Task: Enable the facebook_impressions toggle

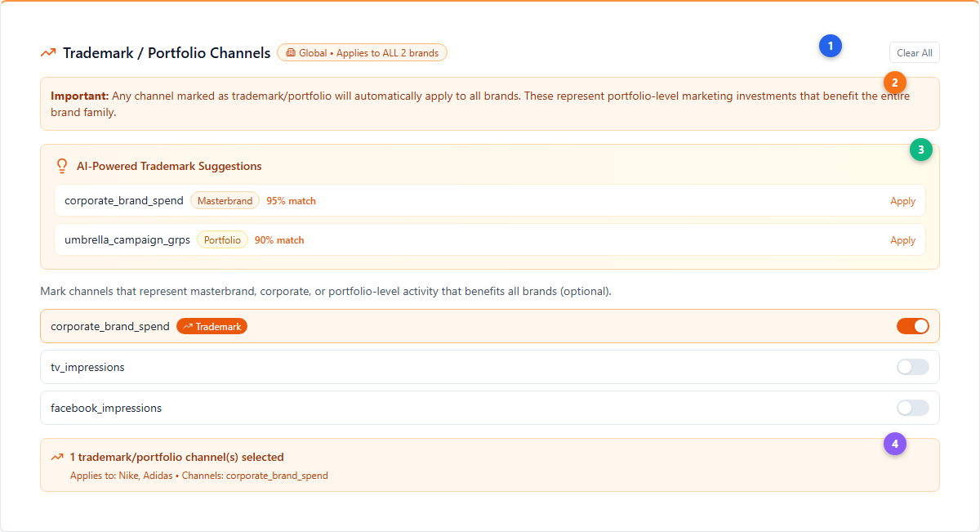Action: coord(913,408)
